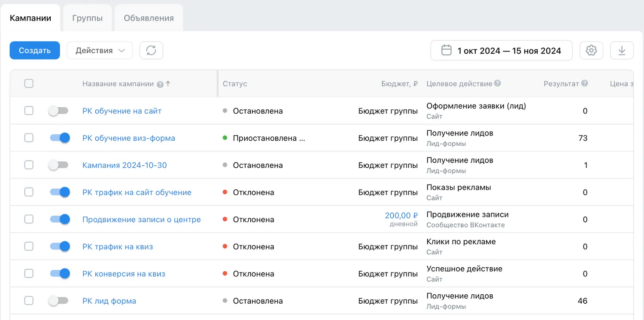
Task: Click help icon next to Целевое действие
Action: pyautogui.click(x=497, y=84)
